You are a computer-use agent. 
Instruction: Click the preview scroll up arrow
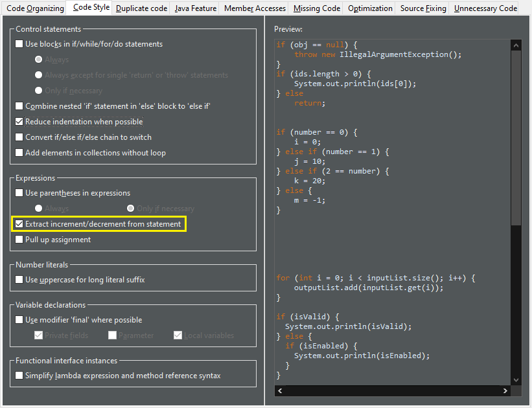tap(516, 45)
